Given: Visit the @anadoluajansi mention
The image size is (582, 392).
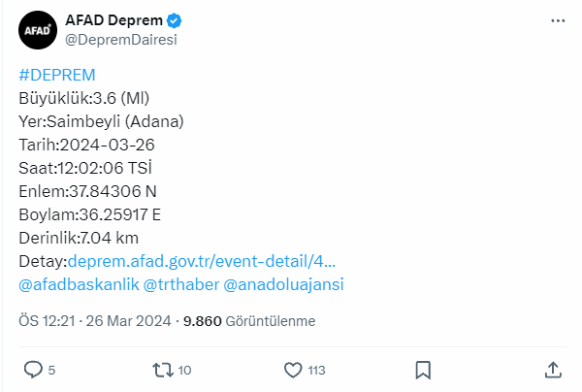Looking at the screenshot, I should tap(283, 284).
